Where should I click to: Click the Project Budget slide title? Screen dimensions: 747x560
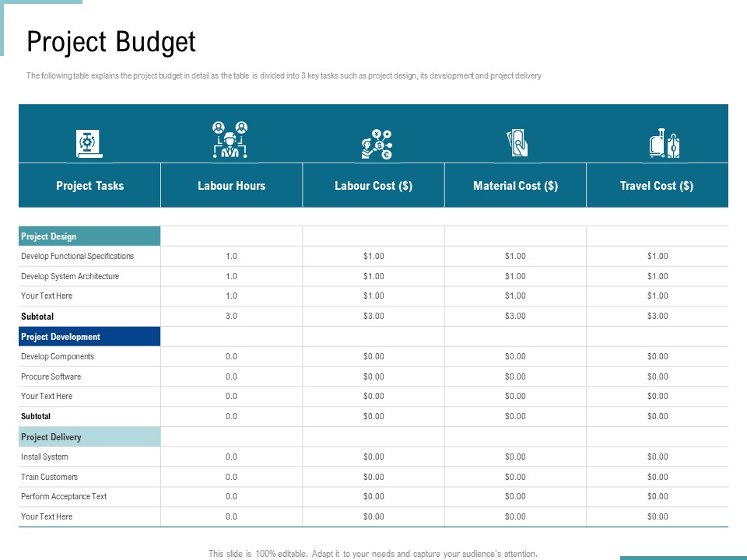pos(111,42)
